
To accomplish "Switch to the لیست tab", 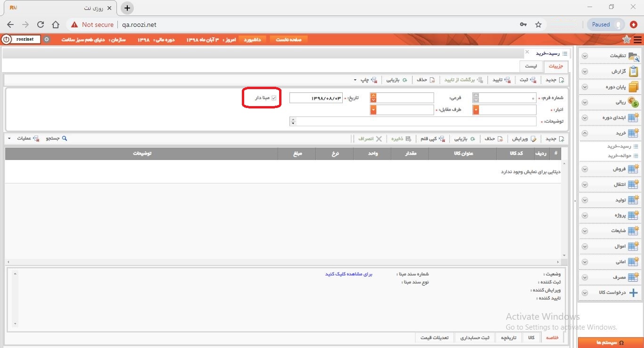I will click(531, 66).
